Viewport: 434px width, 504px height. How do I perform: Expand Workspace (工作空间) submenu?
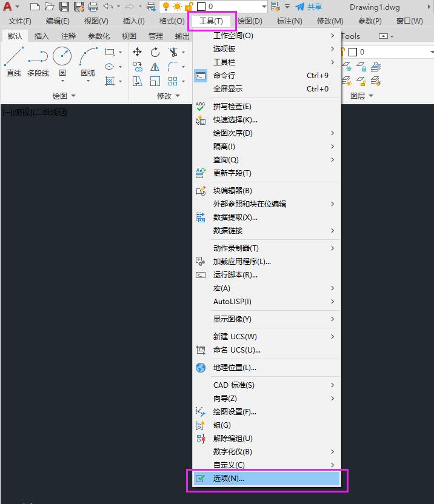point(266,36)
